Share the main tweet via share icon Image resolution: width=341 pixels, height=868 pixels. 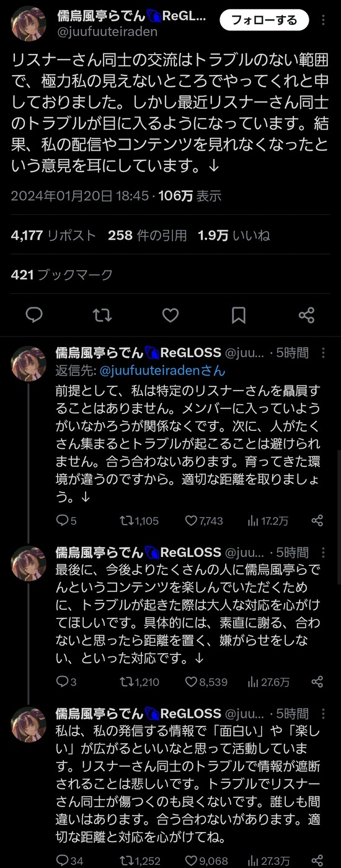click(x=306, y=315)
